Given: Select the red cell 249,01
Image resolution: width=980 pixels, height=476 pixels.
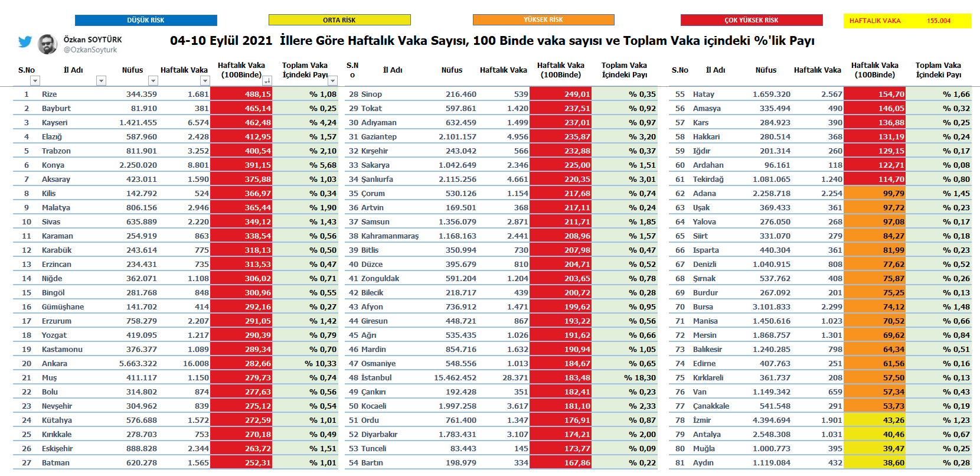Looking at the screenshot, I should (561, 94).
